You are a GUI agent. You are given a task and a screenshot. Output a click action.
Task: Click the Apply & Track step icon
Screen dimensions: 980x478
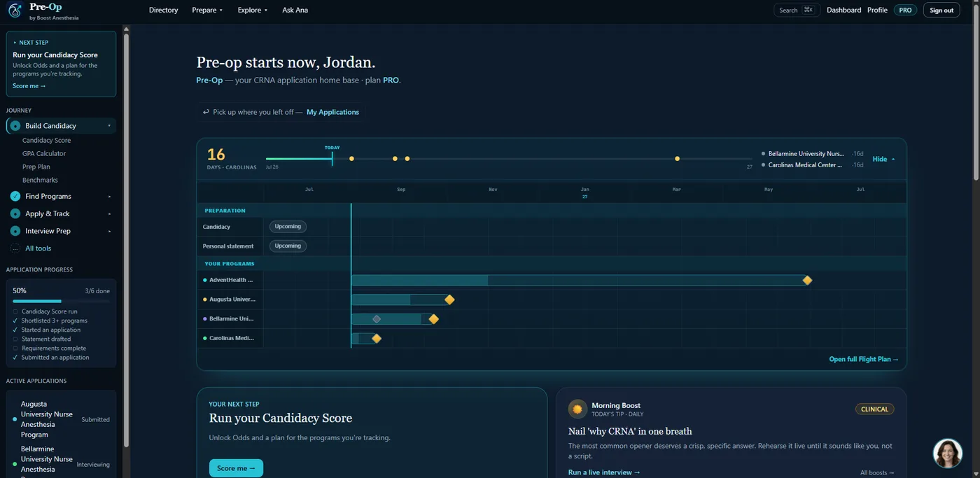(15, 213)
